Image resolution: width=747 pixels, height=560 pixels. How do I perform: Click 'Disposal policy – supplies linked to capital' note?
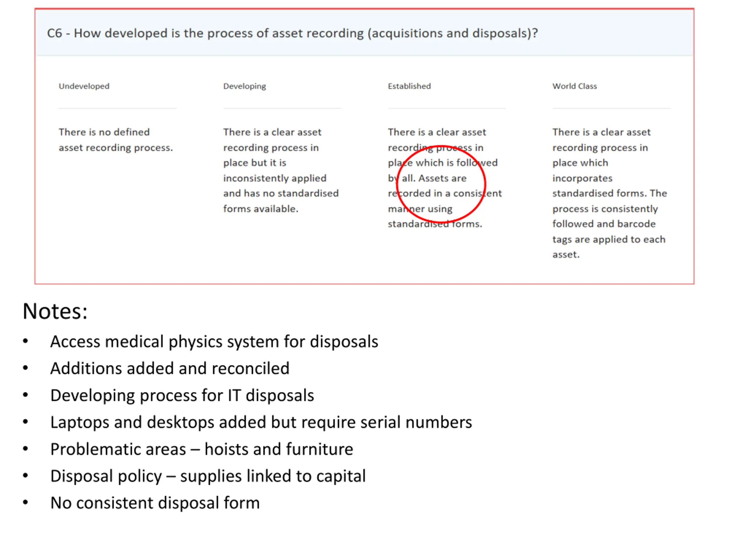[208, 476]
